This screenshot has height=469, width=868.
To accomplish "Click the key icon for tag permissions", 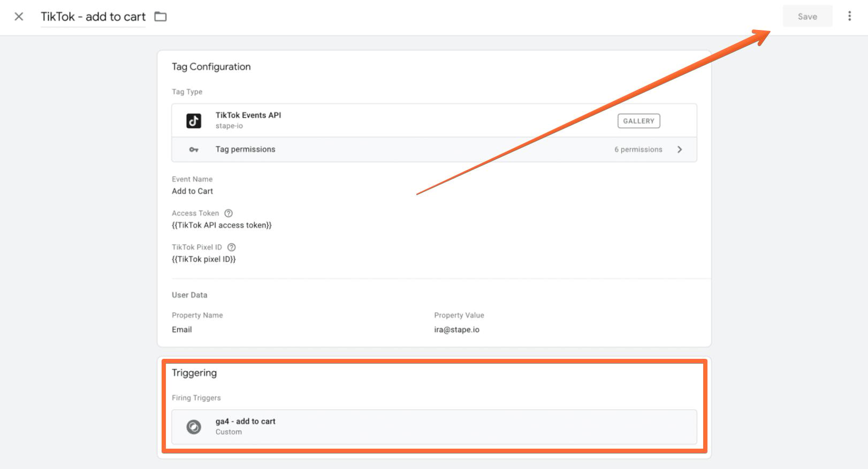I will coord(194,150).
